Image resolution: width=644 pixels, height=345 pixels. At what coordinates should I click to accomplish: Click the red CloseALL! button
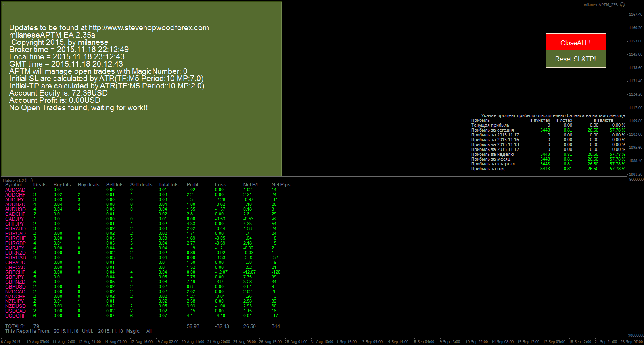[576, 42]
